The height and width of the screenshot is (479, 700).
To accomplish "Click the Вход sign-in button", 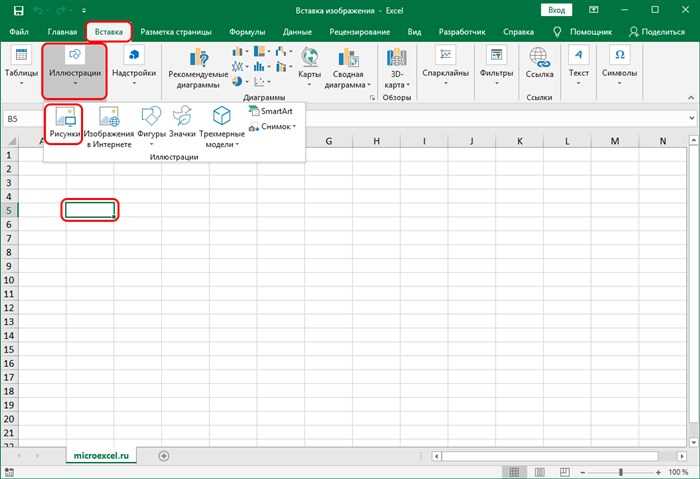I will pyautogui.click(x=556, y=10).
